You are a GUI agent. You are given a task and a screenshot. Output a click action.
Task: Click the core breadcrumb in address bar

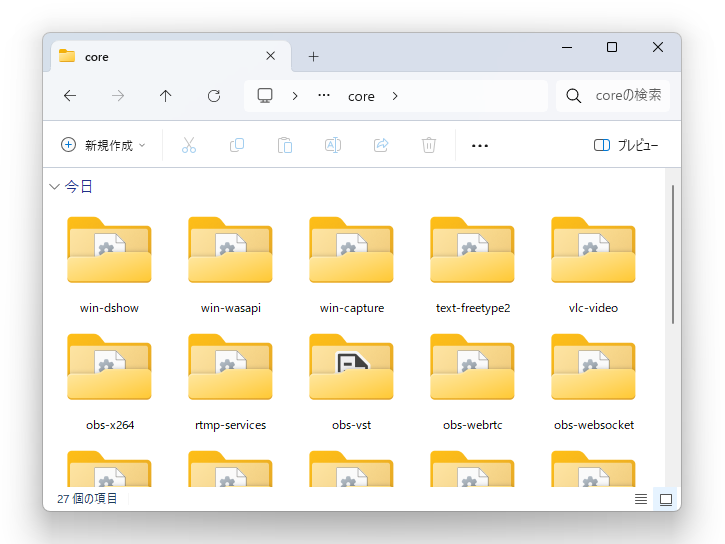point(361,96)
